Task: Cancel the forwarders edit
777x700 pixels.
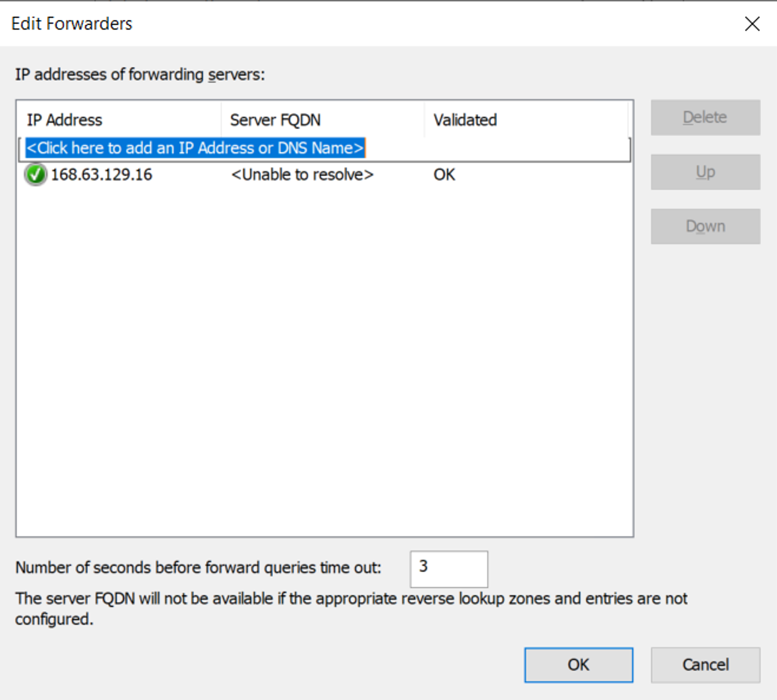Action: tap(705, 665)
